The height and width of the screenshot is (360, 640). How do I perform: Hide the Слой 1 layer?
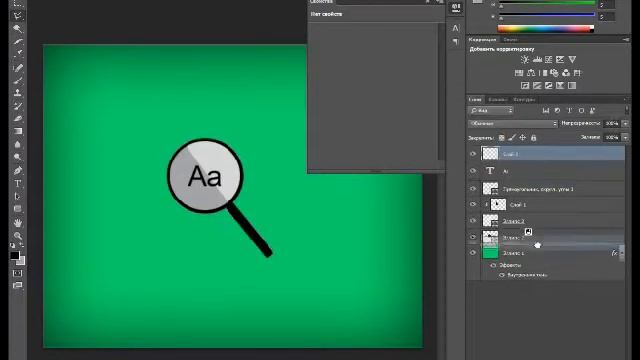point(473,204)
